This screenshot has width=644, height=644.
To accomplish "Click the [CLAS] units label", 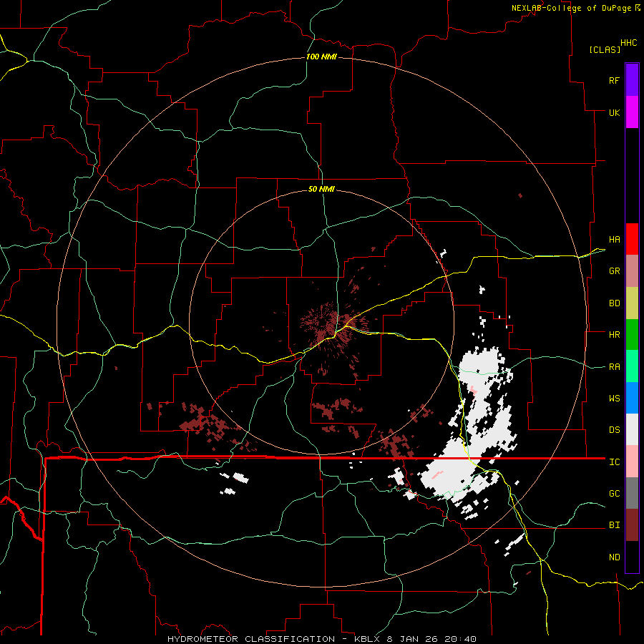I will point(605,49).
